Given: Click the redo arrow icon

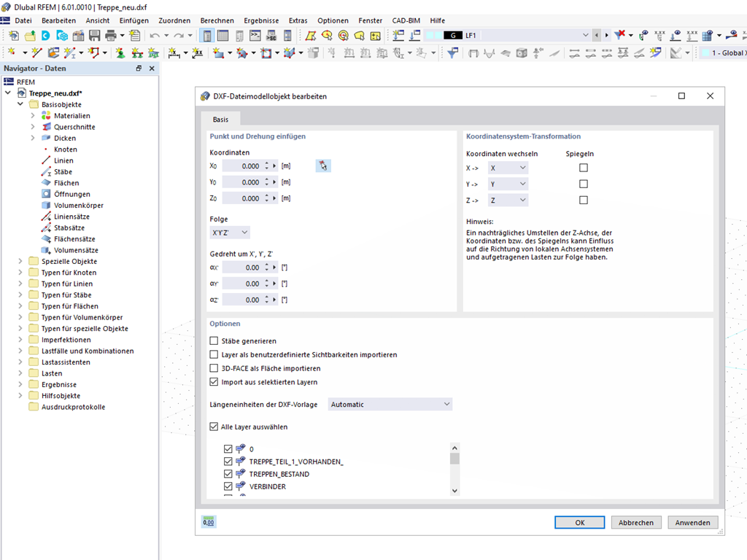Looking at the screenshot, I should [x=178, y=36].
